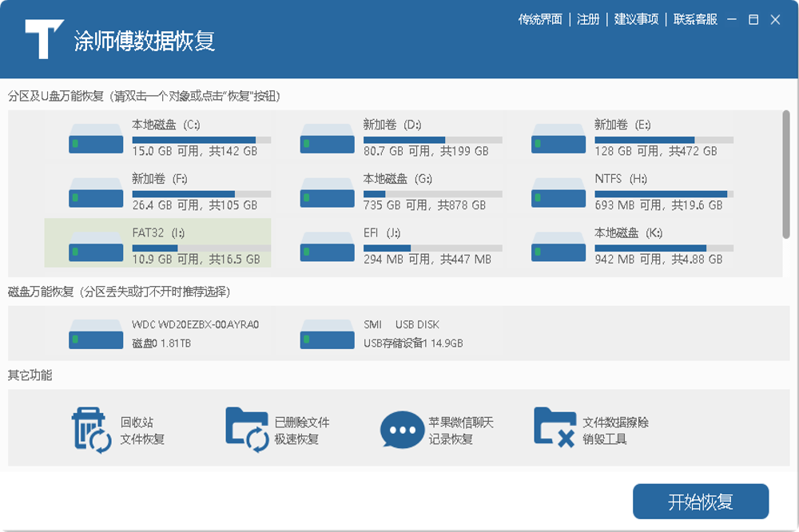Open the 回收站文件恢复 recycle bin icon
This screenshot has width=799, height=532.
point(91,430)
